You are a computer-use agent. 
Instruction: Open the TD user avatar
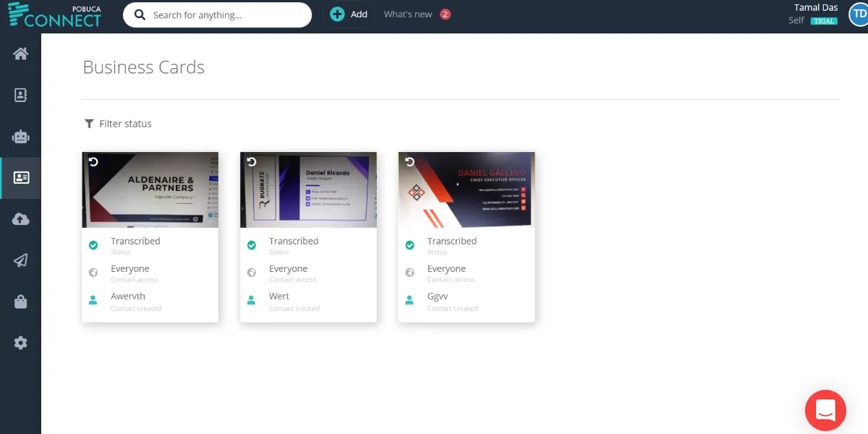860,14
